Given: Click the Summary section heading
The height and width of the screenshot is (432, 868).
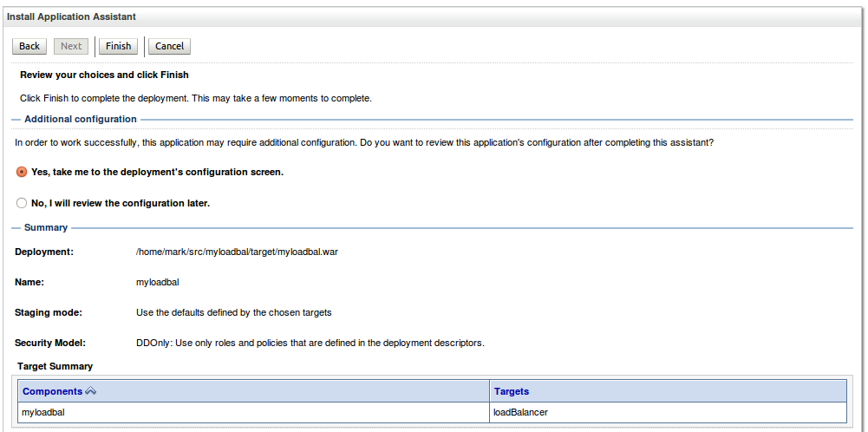Looking at the screenshot, I should (46, 227).
